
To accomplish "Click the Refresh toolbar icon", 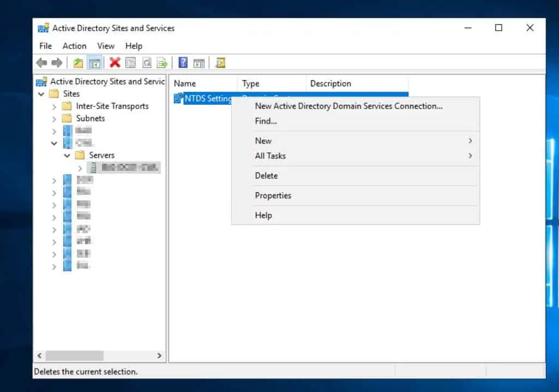I will tap(146, 63).
